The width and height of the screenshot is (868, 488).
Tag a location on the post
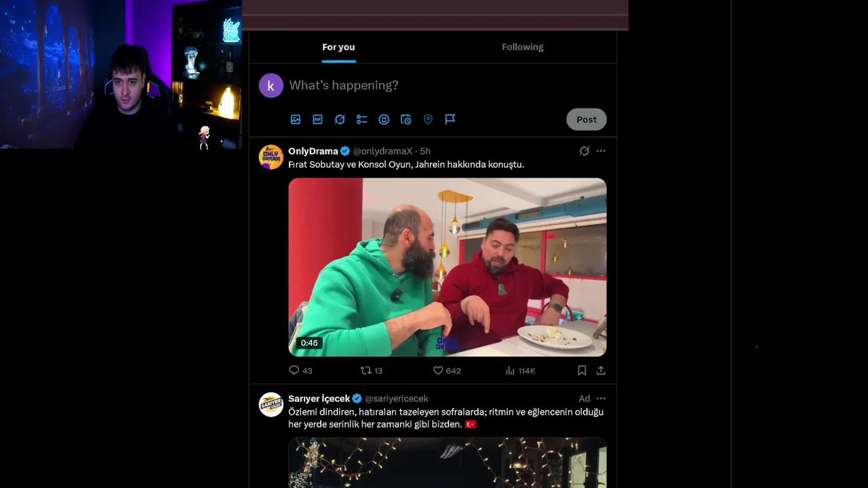(428, 119)
